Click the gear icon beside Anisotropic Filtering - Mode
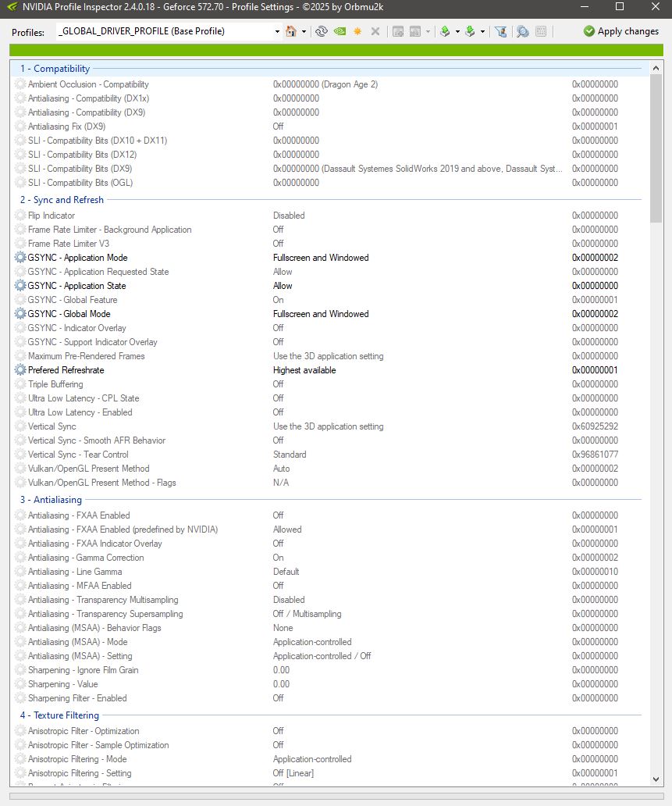This screenshot has height=806, width=672. tap(20, 759)
